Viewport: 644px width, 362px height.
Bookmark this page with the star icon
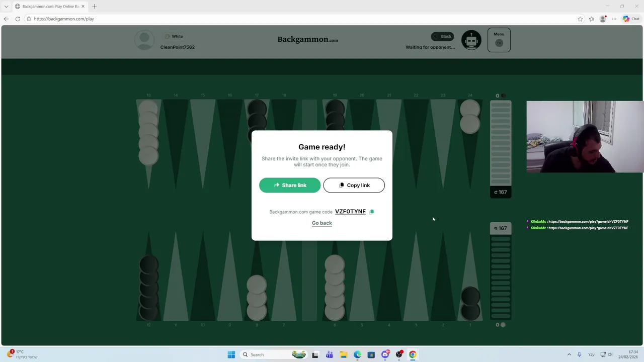coord(580,19)
